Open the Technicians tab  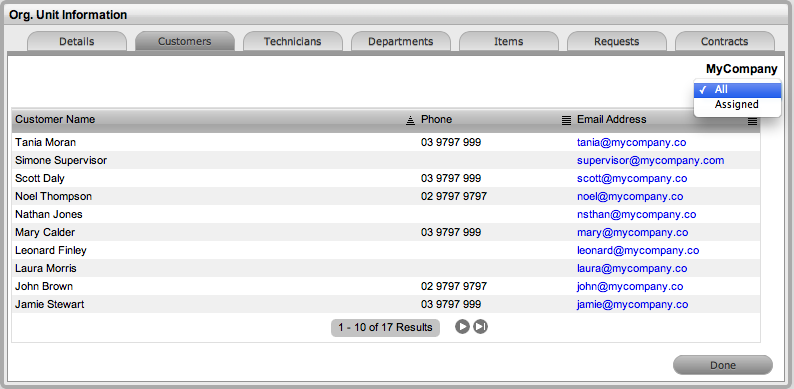[293, 42]
